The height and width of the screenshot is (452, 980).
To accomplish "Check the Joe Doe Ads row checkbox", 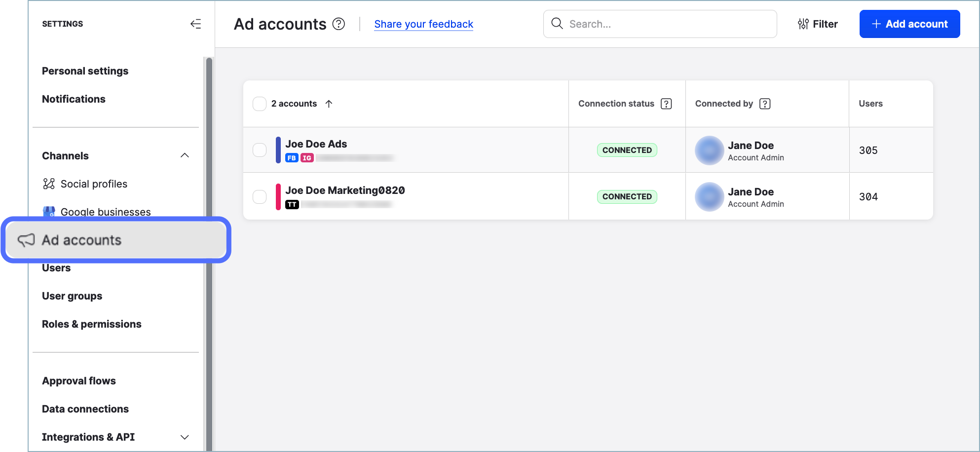I will pyautogui.click(x=259, y=150).
